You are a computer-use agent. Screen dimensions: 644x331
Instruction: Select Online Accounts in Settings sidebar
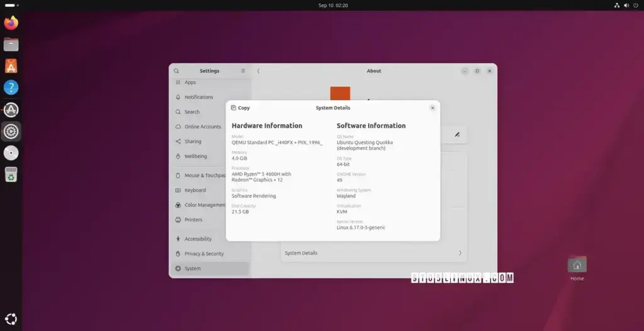(209, 126)
